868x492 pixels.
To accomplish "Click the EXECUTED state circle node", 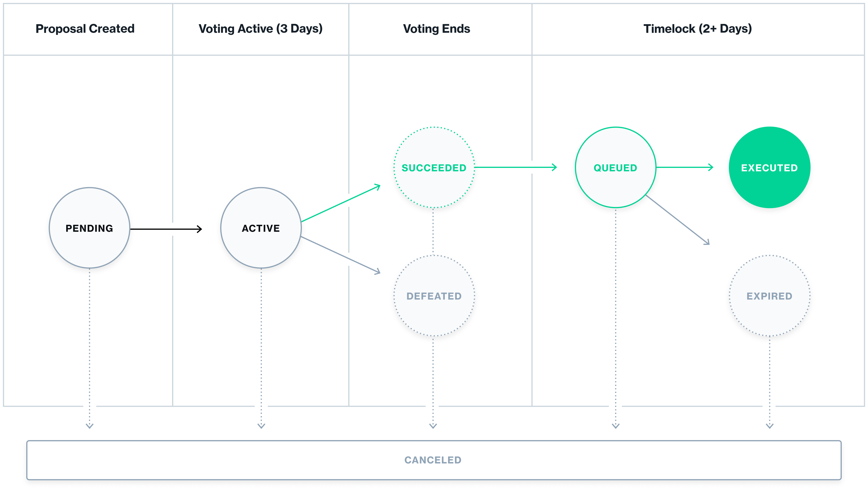I will coord(769,167).
